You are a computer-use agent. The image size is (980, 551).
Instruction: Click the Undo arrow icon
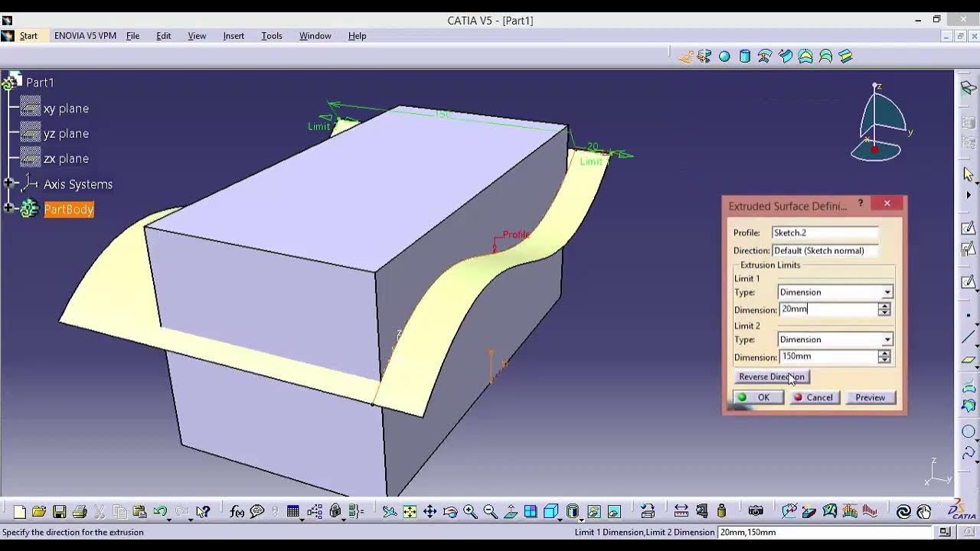coord(159,512)
